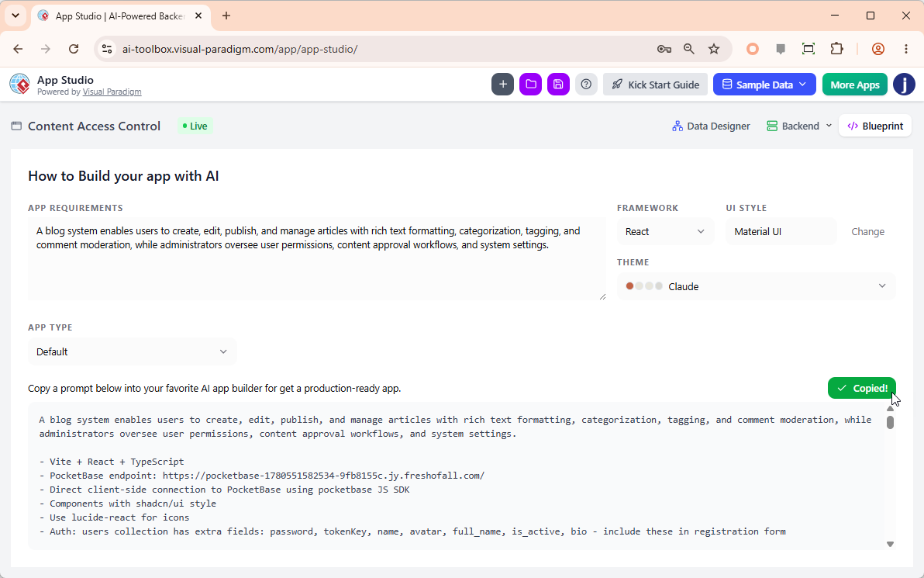
Task: Click the address bar URL
Action: 240,49
